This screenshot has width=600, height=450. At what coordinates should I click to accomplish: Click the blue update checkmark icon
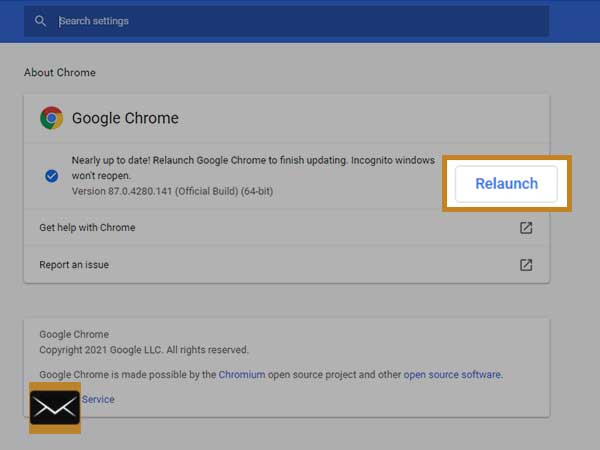(x=52, y=176)
